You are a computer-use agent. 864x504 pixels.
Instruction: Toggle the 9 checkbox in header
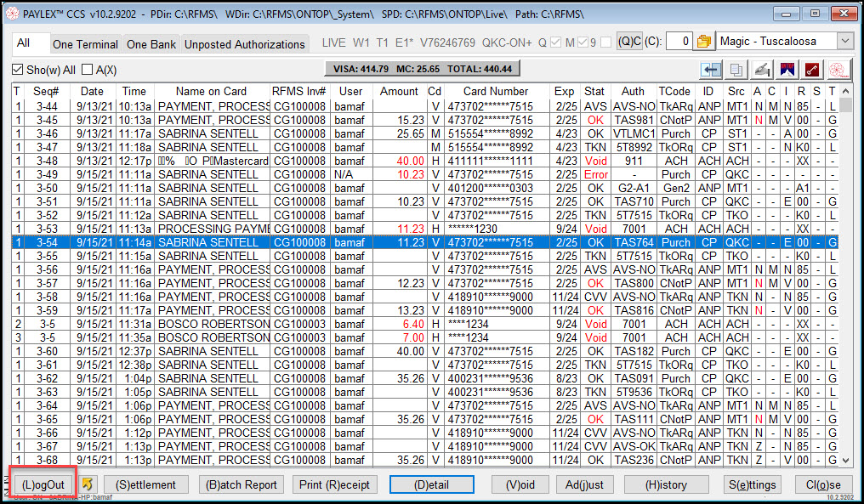605,42
